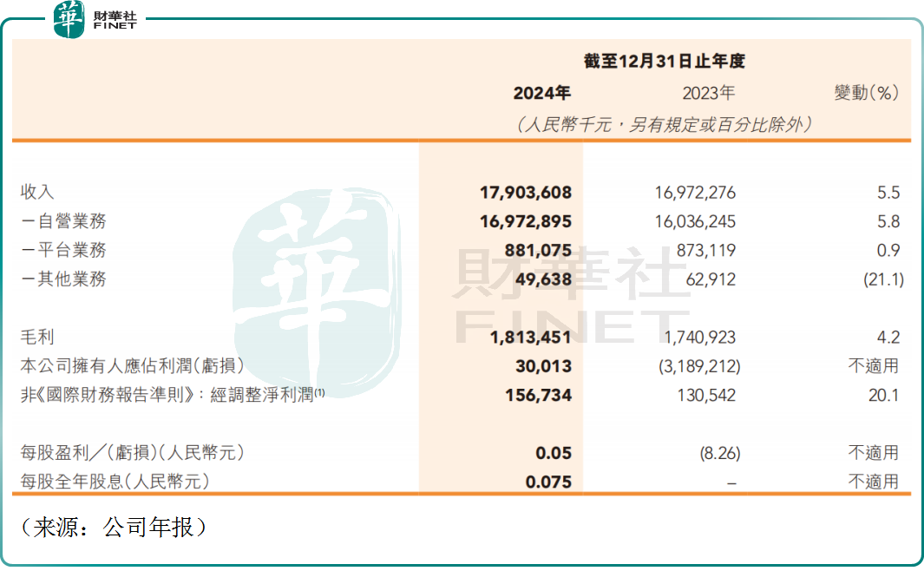Select the 20.1 change value

pos(883,396)
